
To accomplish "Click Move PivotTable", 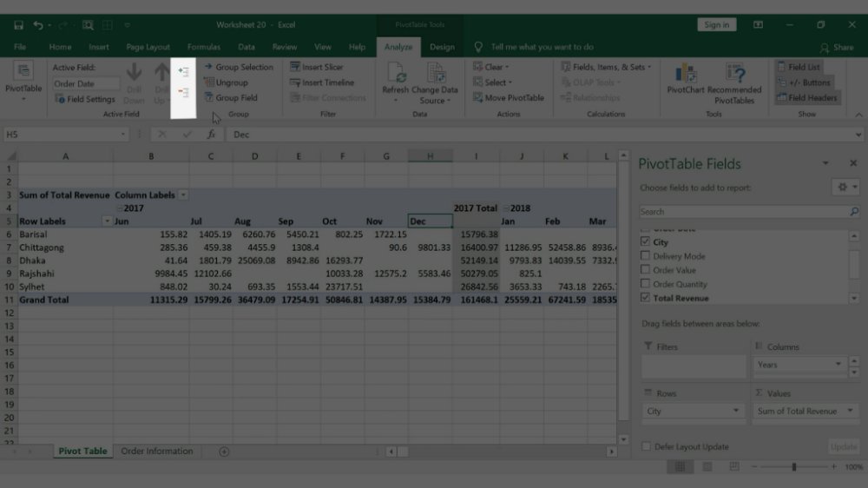I will coord(508,97).
